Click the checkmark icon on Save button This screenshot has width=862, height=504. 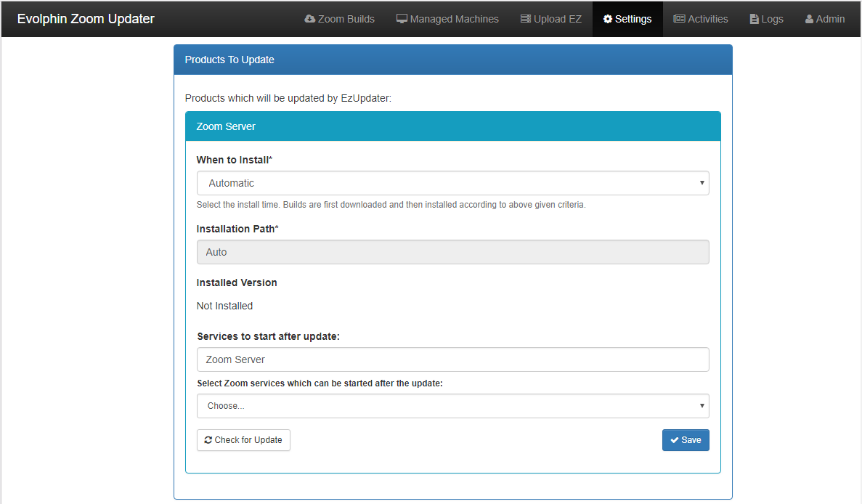coord(675,439)
